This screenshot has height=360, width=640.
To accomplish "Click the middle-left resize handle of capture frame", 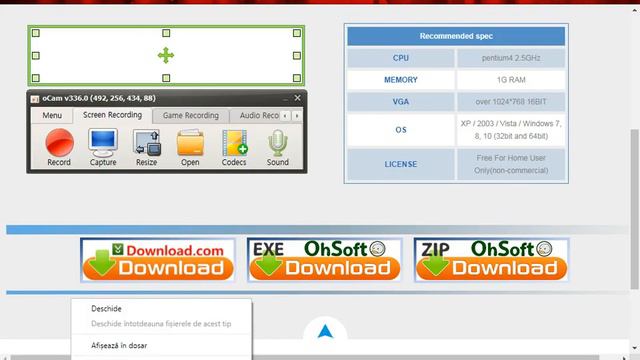I will (x=36, y=56).
